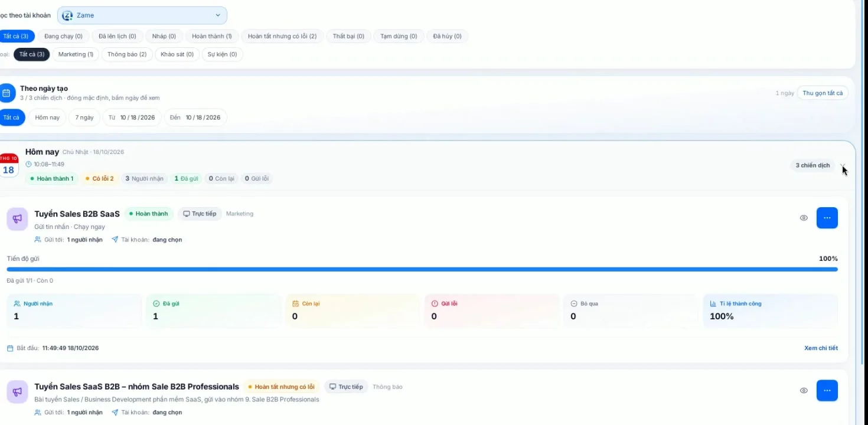Viewport: 868px width, 425px height.
Task: Click the Đã gửi checkmark stat icon
Action: coord(156,303)
